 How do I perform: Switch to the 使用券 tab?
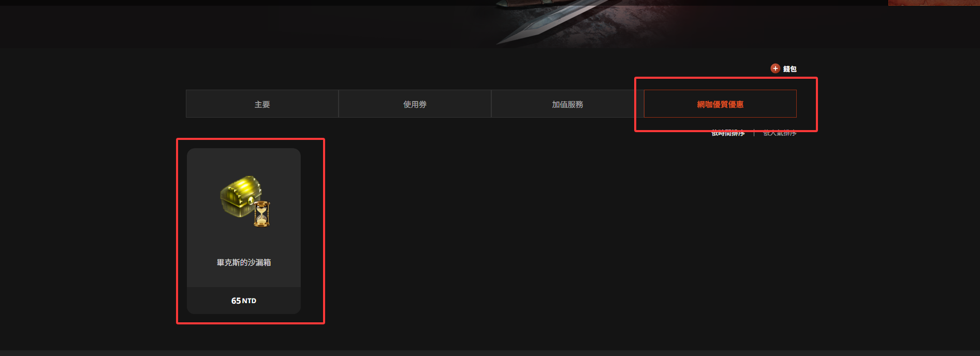(x=415, y=104)
